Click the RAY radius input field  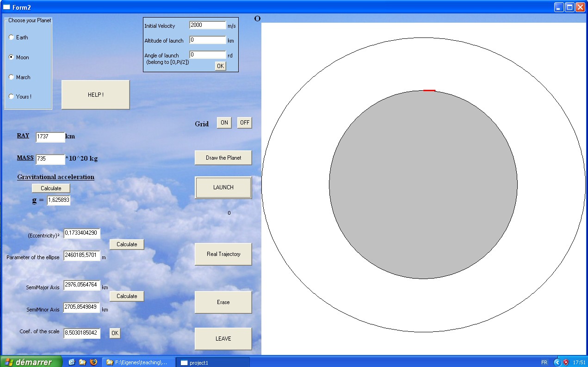50,137
